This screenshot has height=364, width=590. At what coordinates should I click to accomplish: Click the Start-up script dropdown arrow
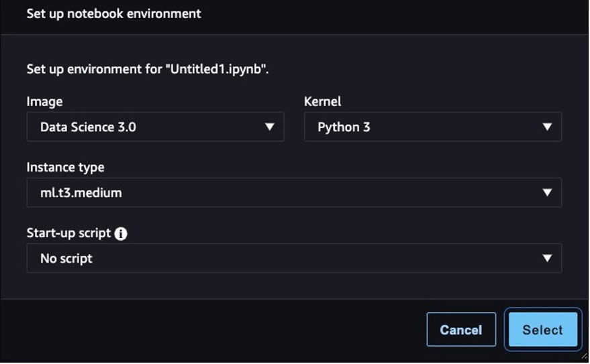(x=547, y=258)
